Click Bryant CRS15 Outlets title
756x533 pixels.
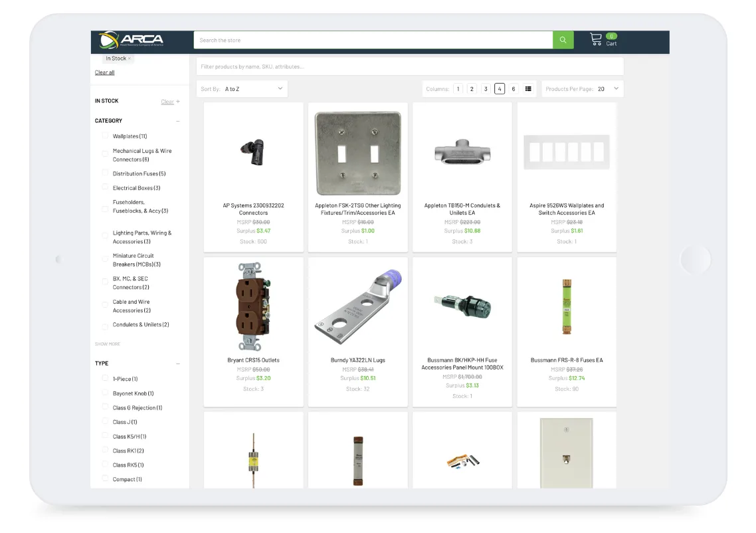pos(254,360)
